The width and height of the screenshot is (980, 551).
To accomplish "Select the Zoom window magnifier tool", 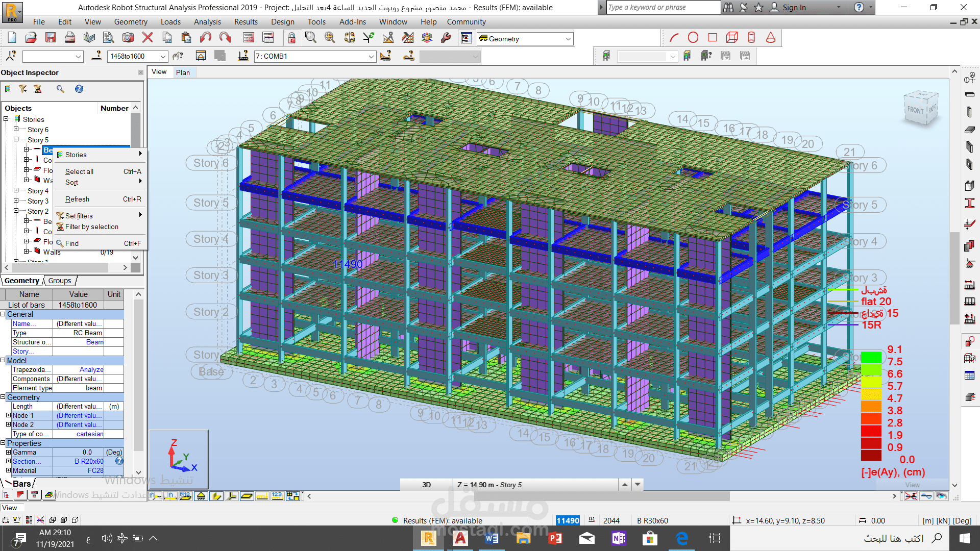I will [x=310, y=38].
